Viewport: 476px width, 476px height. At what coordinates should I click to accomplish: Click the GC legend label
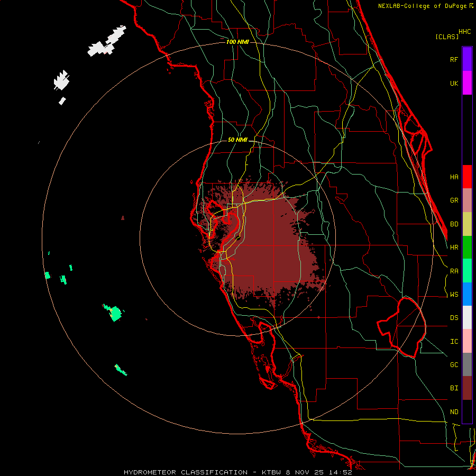[454, 365]
